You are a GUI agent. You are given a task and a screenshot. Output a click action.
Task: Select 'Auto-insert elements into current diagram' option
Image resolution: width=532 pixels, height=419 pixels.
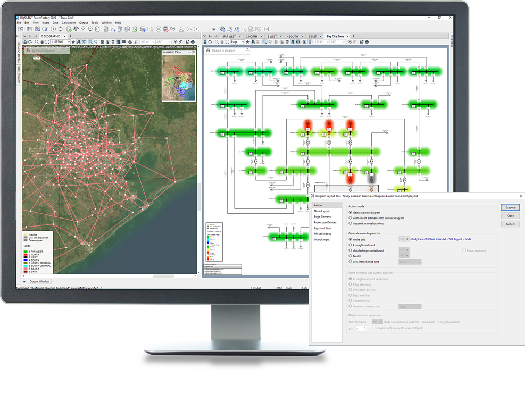(350, 218)
